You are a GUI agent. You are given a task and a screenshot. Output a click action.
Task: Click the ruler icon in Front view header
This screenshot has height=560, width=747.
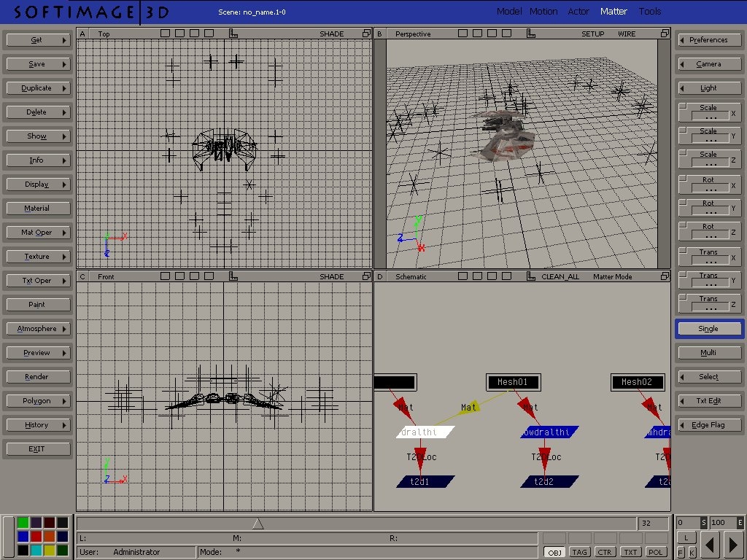pos(233,276)
